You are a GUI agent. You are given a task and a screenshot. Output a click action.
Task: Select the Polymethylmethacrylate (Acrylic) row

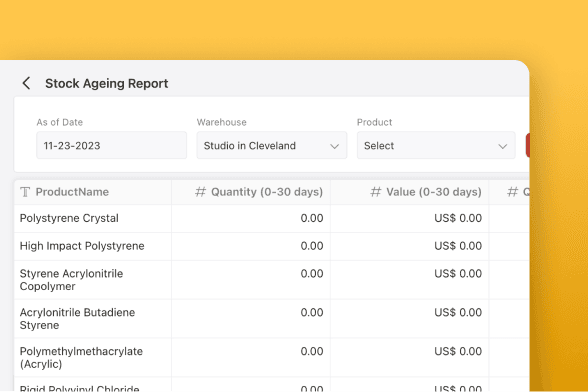pyautogui.click(x=272, y=357)
